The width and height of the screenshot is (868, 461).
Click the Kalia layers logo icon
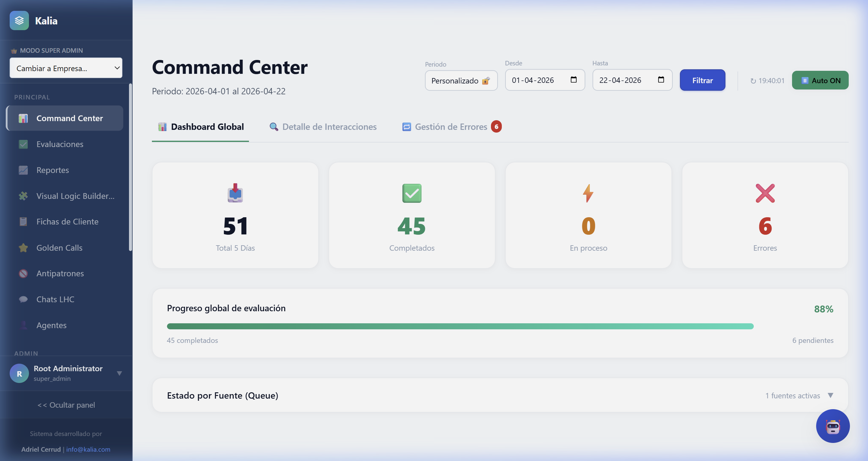19,20
